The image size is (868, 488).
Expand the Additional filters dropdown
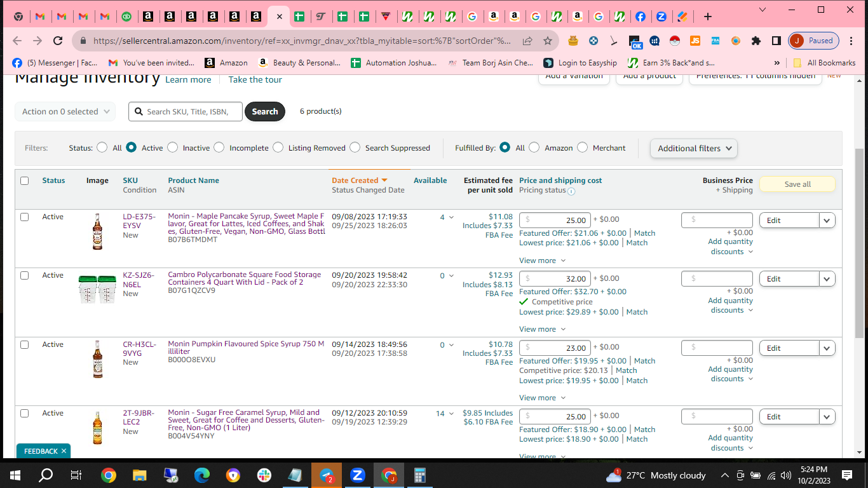694,148
